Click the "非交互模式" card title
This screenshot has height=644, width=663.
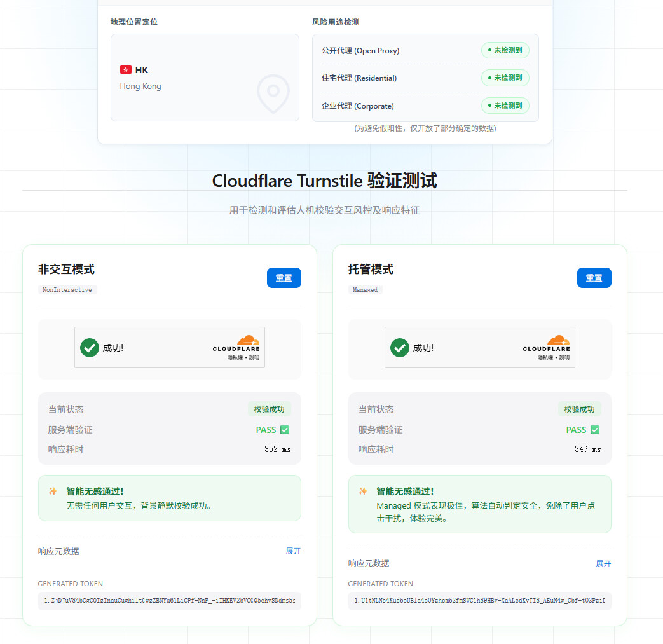tap(66, 270)
